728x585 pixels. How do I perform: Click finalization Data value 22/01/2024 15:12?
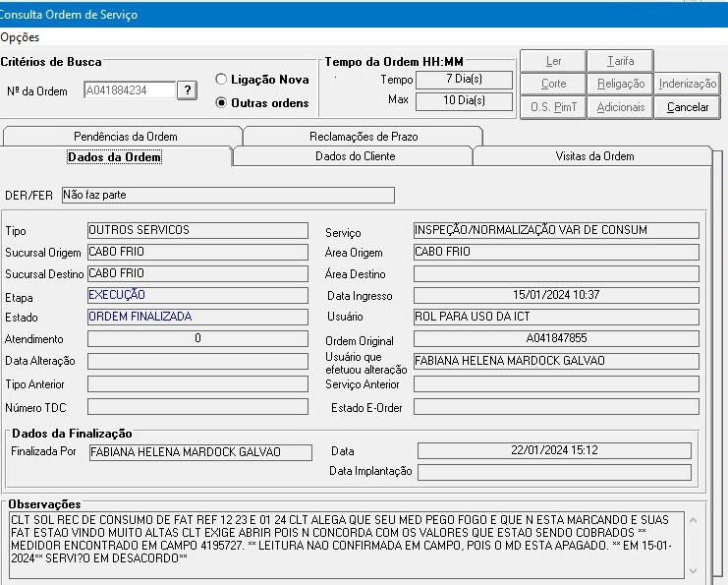(x=554, y=450)
